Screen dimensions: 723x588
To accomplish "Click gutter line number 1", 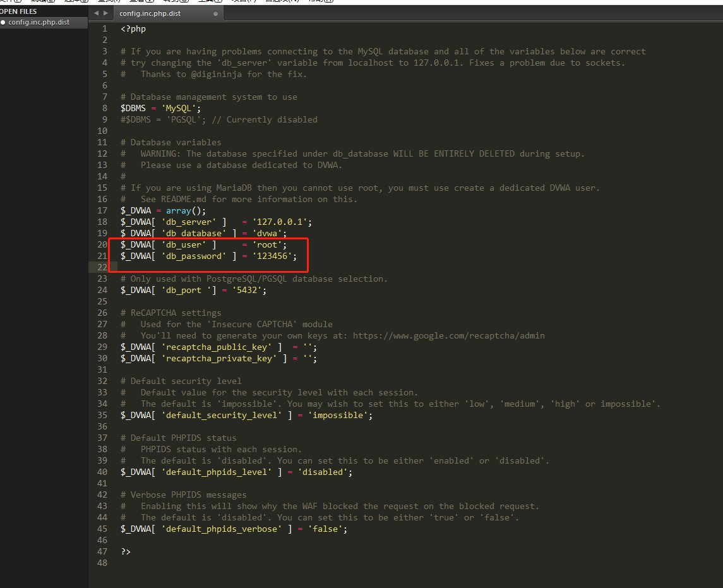I will point(105,28).
